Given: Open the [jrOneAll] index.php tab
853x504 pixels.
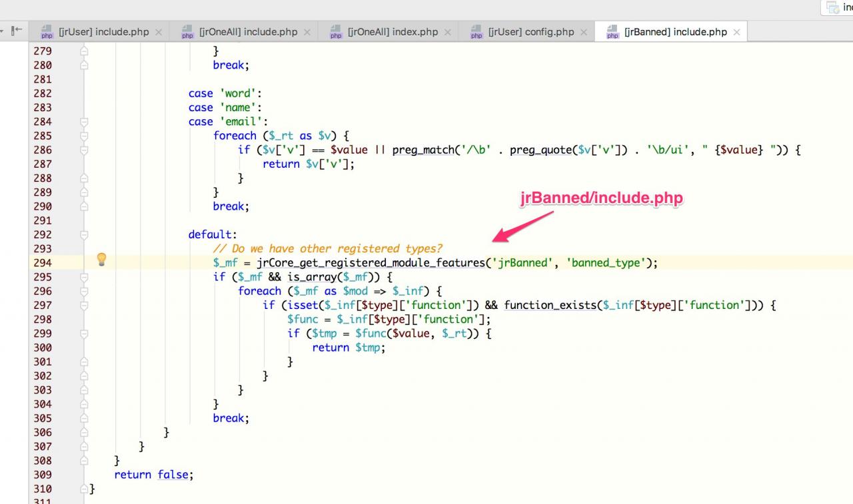Looking at the screenshot, I should (393, 32).
